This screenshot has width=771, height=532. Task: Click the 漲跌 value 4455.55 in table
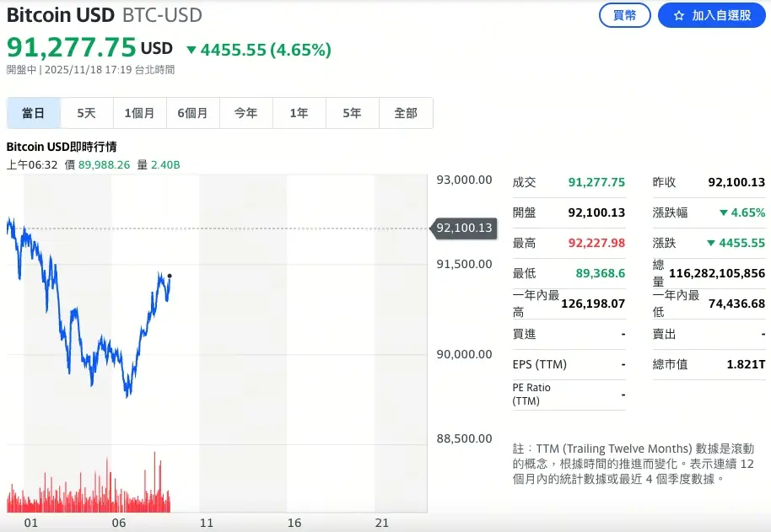click(x=736, y=243)
